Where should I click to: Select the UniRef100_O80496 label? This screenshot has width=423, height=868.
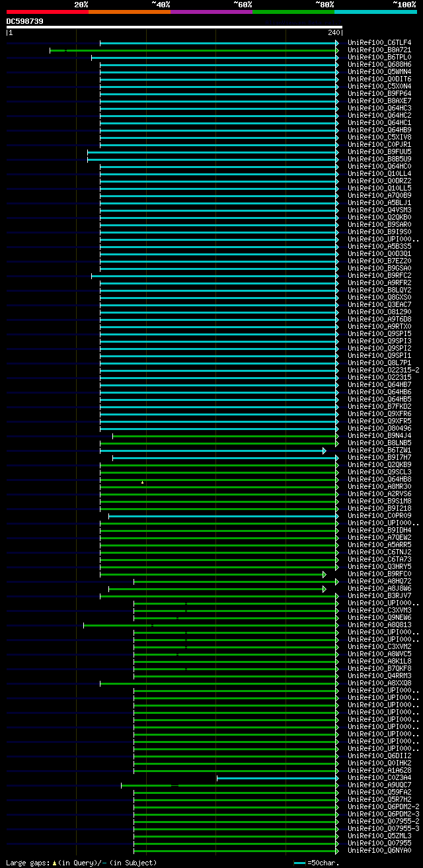[379, 429]
